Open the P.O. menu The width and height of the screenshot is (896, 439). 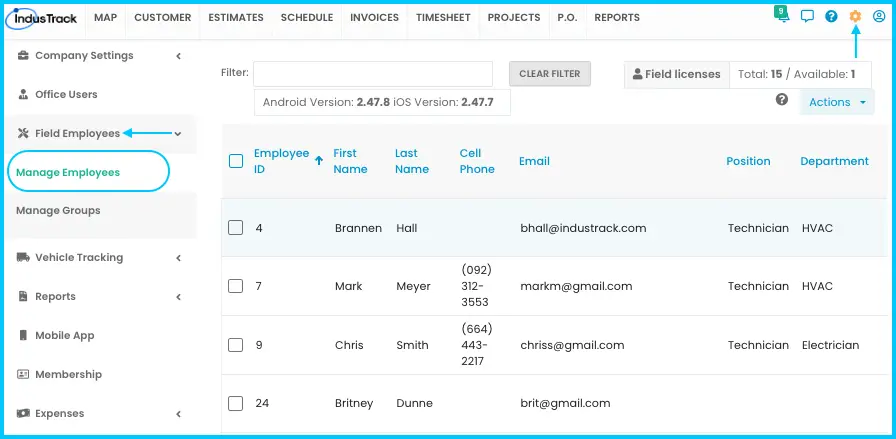tap(567, 18)
